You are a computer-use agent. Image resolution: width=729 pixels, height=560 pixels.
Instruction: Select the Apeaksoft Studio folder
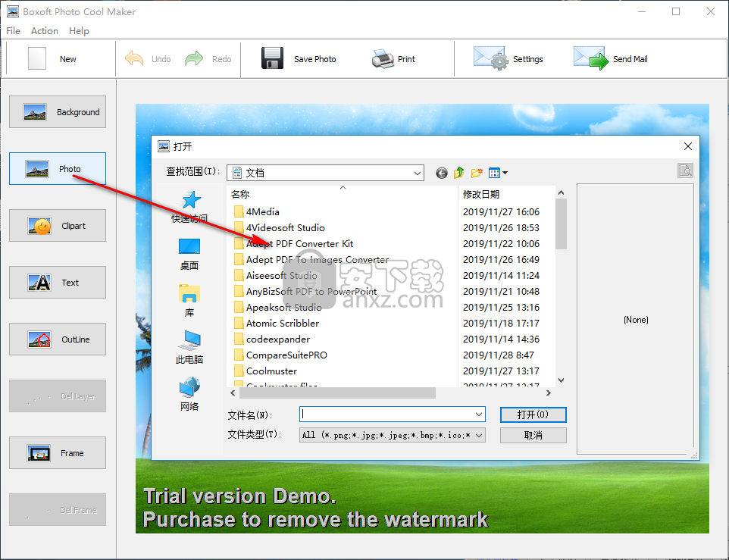pyautogui.click(x=278, y=307)
